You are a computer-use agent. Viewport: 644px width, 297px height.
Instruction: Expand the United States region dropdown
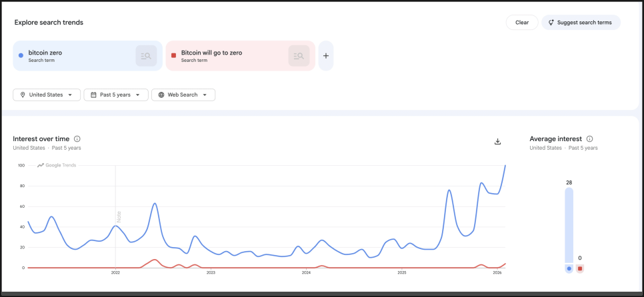point(47,95)
